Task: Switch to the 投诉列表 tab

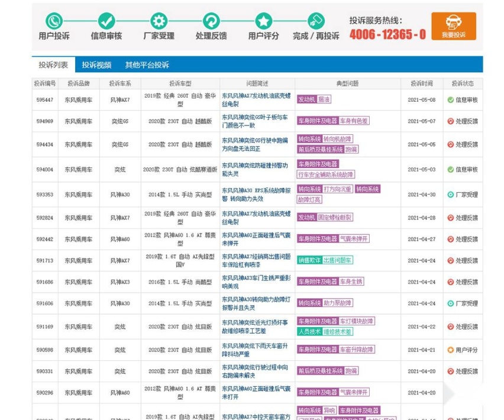Action: (53, 65)
